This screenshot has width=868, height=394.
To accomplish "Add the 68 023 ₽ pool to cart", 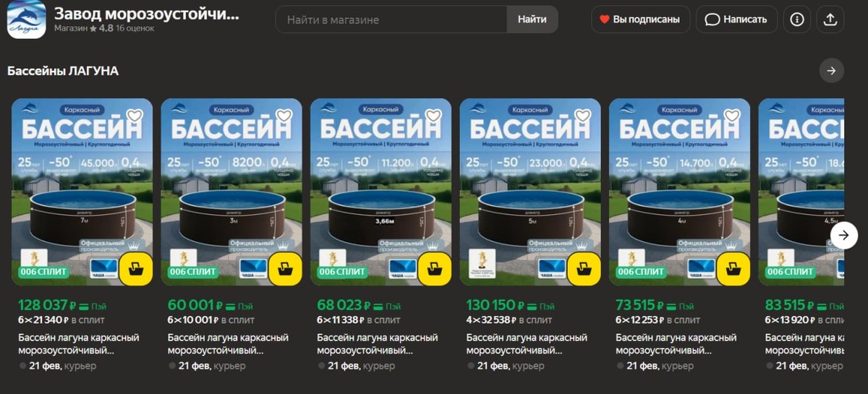I will tap(435, 269).
